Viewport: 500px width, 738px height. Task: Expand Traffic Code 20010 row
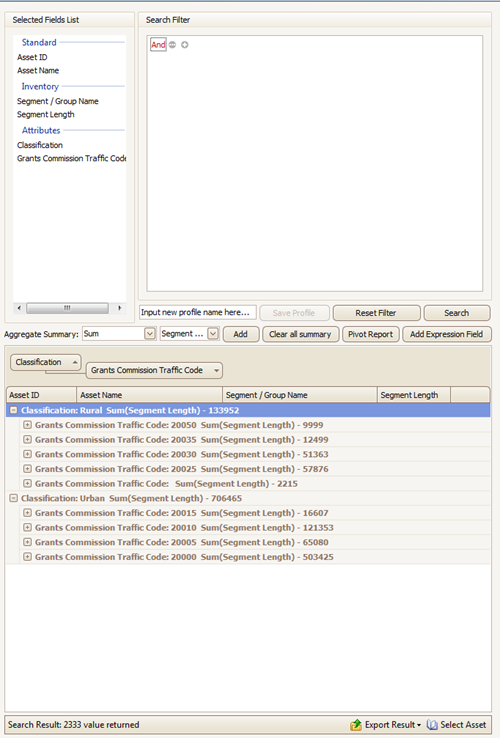coord(27,528)
